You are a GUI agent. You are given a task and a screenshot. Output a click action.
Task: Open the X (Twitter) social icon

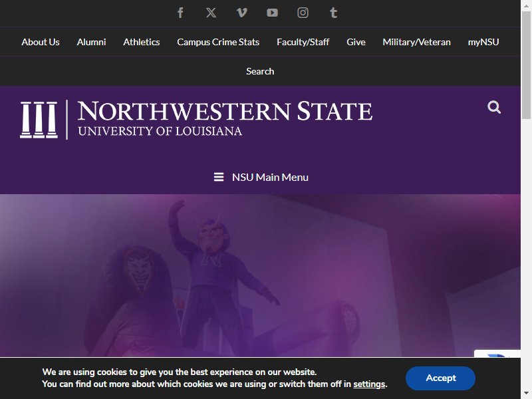211,13
